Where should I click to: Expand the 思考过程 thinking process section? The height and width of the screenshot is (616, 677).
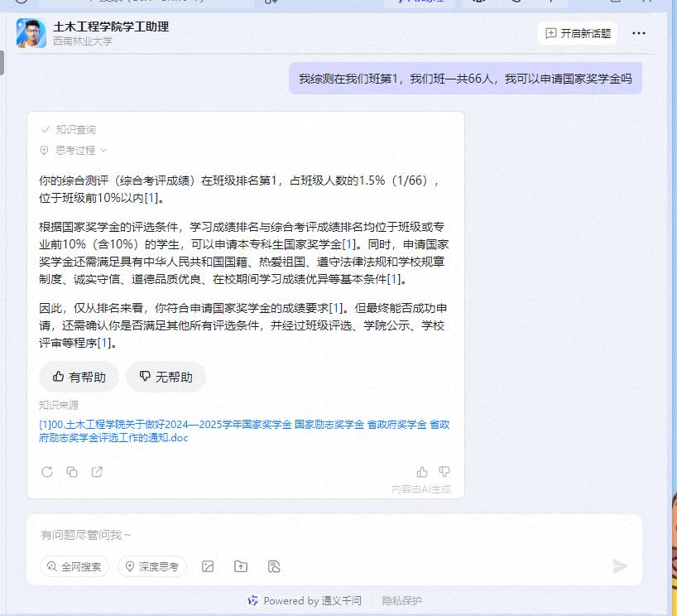click(74, 150)
